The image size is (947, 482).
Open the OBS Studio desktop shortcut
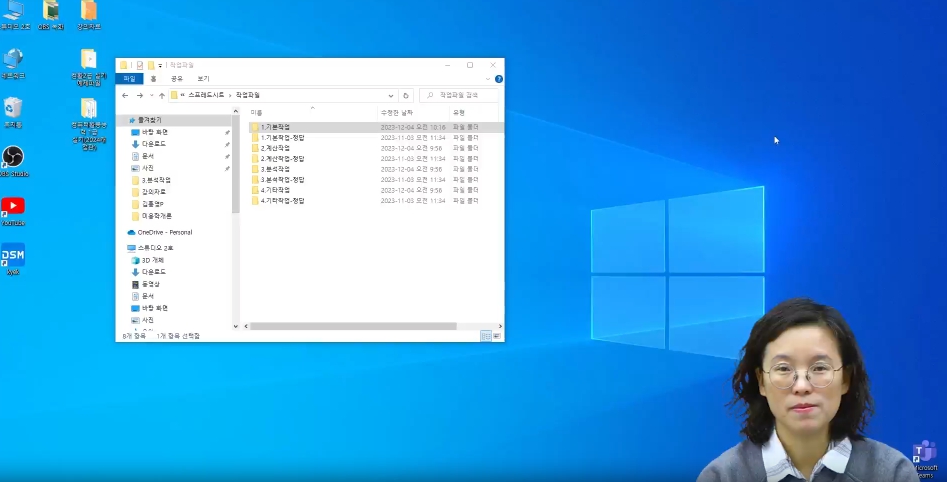13,158
